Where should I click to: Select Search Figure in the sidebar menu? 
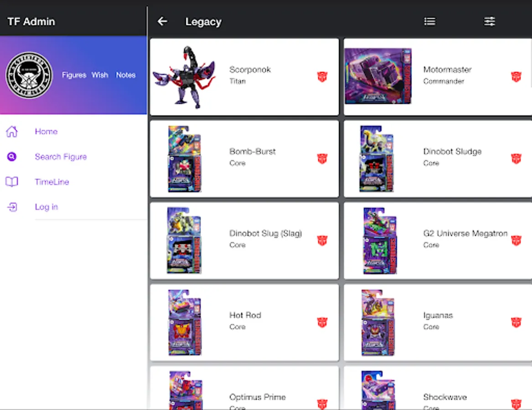tap(61, 157)
